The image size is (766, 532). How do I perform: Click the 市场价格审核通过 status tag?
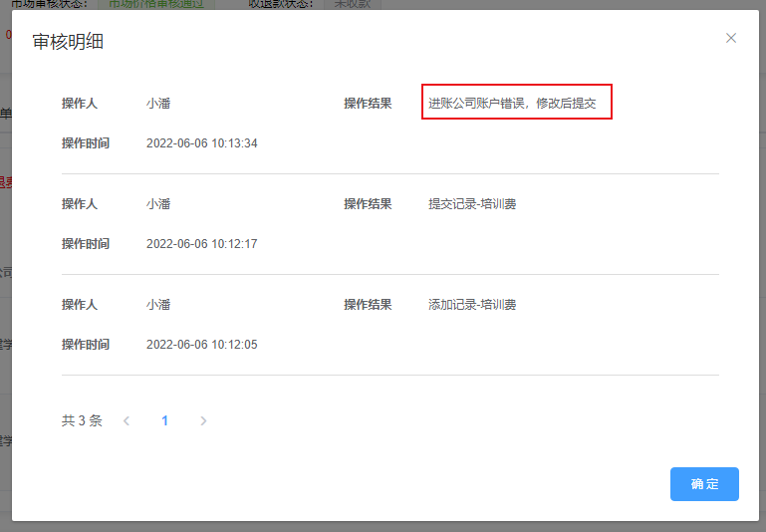pyautogui.click(x=160, y=4)
